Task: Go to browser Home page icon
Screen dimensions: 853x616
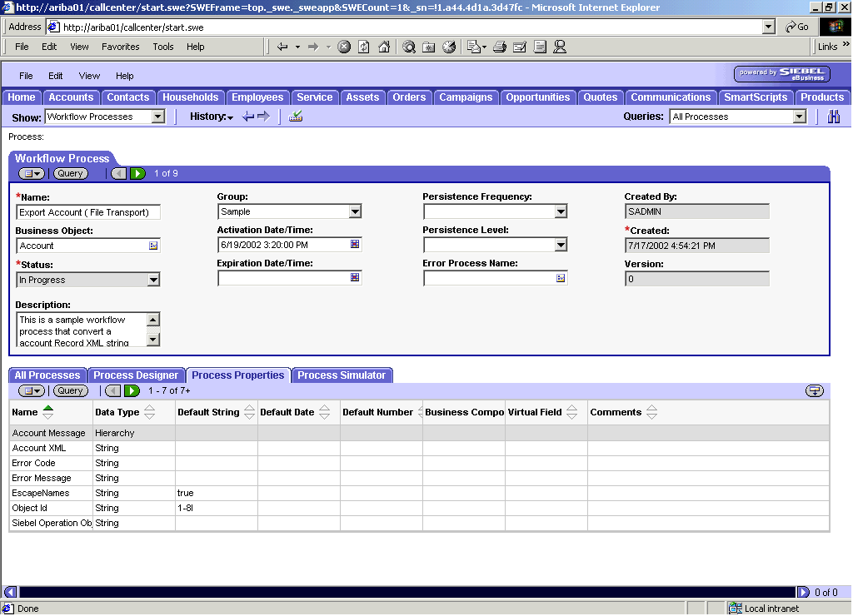Action: (384, 47)
